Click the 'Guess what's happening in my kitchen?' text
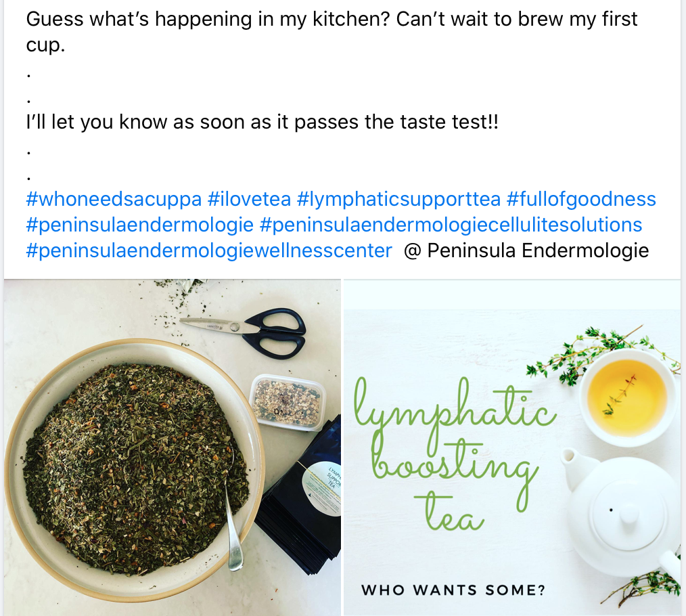The height and width of the screenshot is (616, 686). [208, 19]
